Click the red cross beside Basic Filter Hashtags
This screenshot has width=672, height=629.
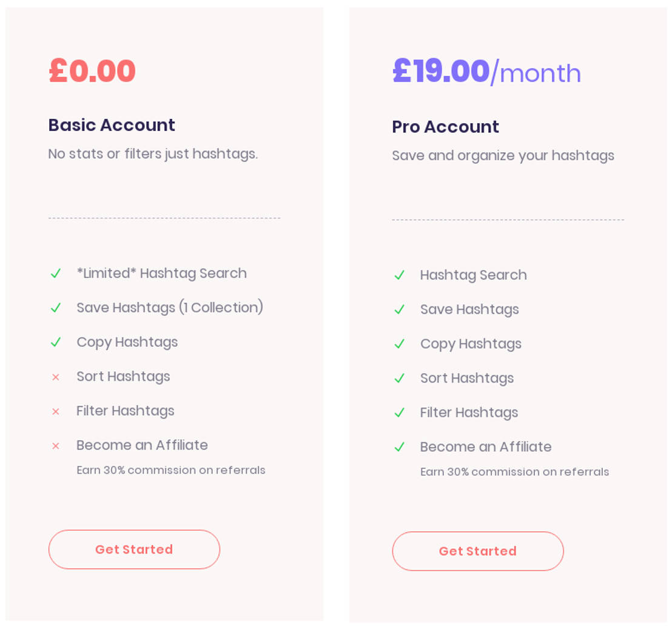click(56, 411)
